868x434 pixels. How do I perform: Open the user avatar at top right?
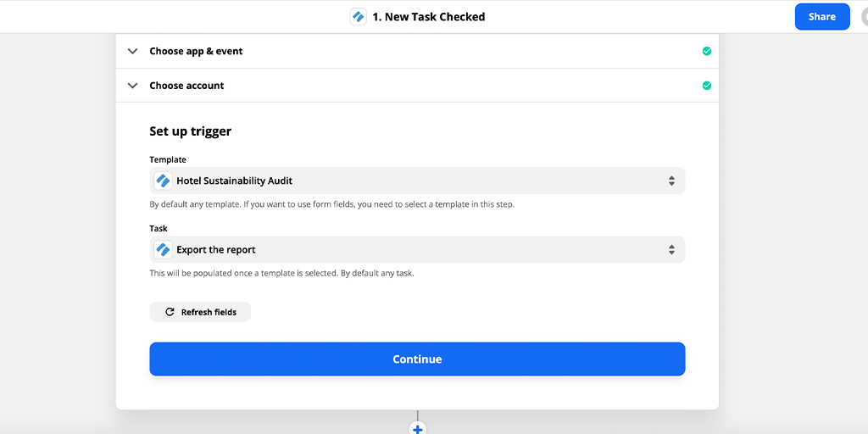pyautogui.click(x=862, y=17)
